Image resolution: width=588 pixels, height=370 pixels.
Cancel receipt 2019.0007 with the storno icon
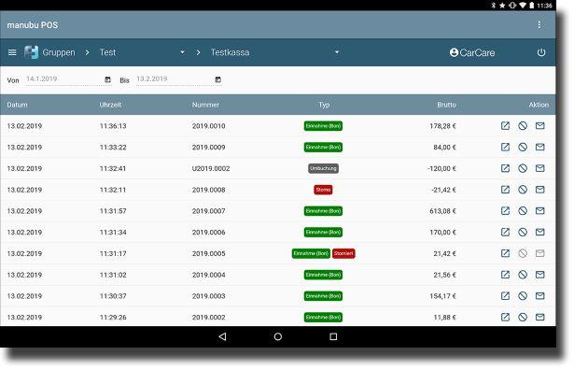pyautogui.click(x=523, y=211)
